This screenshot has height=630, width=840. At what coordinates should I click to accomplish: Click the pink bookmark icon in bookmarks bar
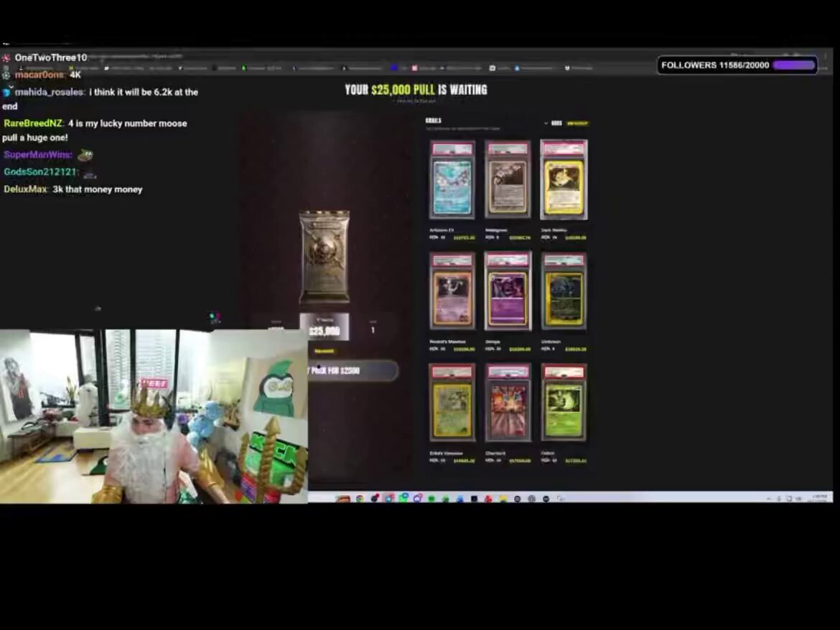414,68
